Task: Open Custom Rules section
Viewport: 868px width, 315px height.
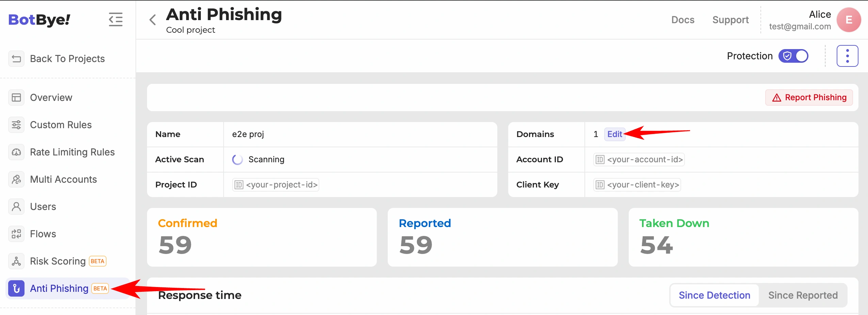Action: click(x=67, y=125)
